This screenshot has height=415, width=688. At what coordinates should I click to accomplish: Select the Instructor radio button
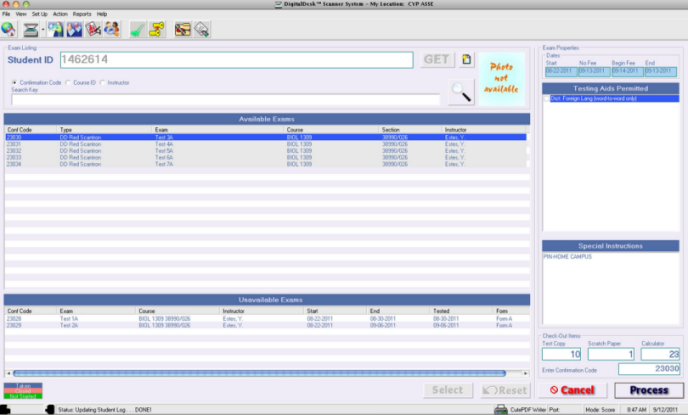102,82
